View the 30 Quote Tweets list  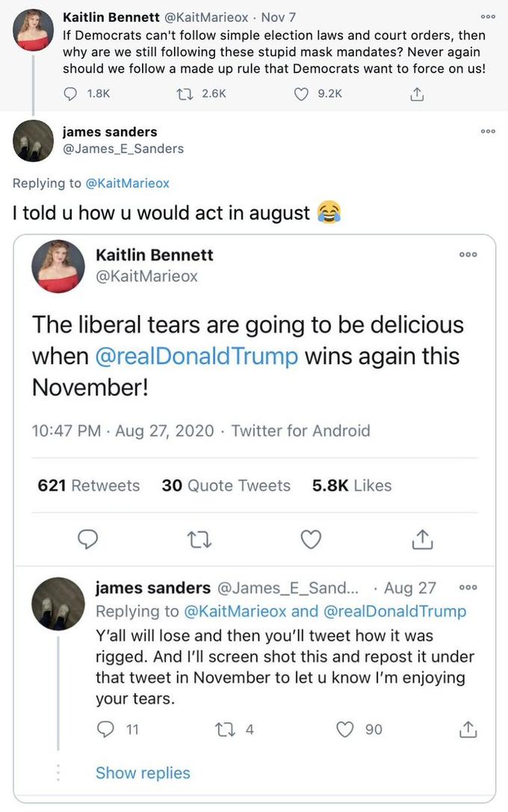[x=226, y=485]
